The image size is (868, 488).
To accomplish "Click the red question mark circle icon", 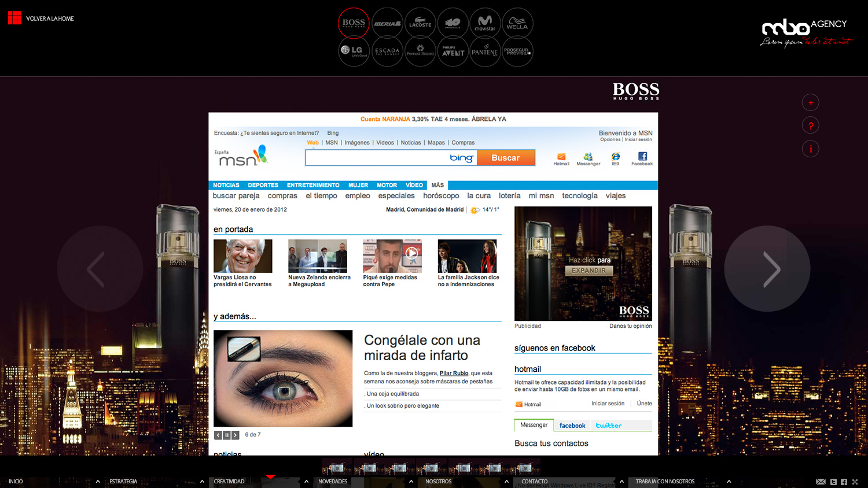I will click(810, 125).
